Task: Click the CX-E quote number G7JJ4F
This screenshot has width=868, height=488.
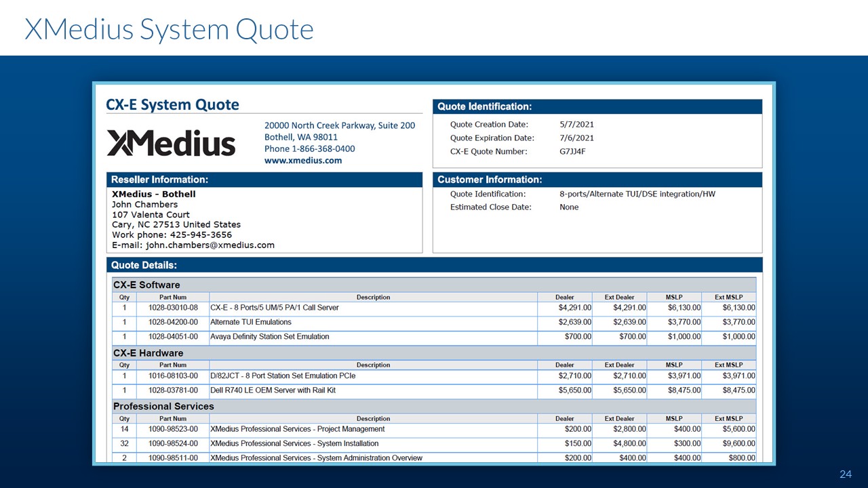Action: coord(572,151)
